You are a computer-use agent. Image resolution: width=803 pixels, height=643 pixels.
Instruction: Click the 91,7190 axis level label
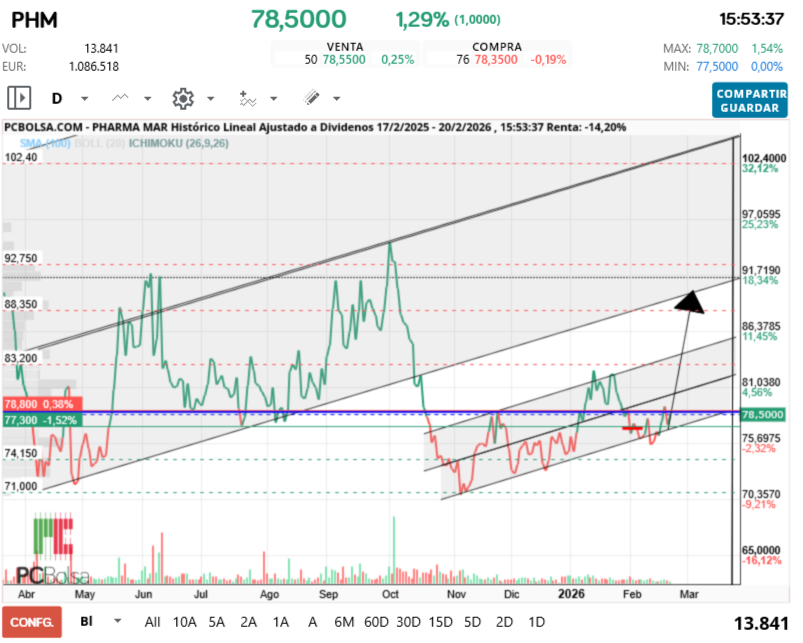point(761,270)
